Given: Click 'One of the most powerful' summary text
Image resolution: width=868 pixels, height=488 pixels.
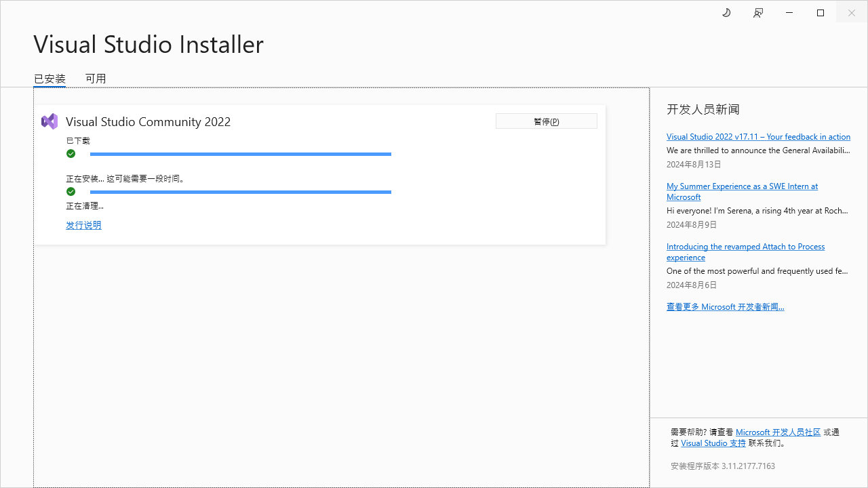Looking at the screenshot, I should point(757,271).
